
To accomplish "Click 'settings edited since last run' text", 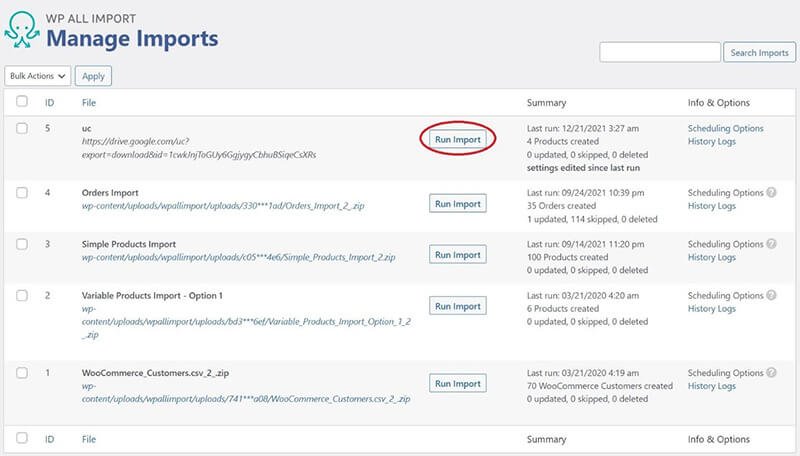I will pos(583,168).
